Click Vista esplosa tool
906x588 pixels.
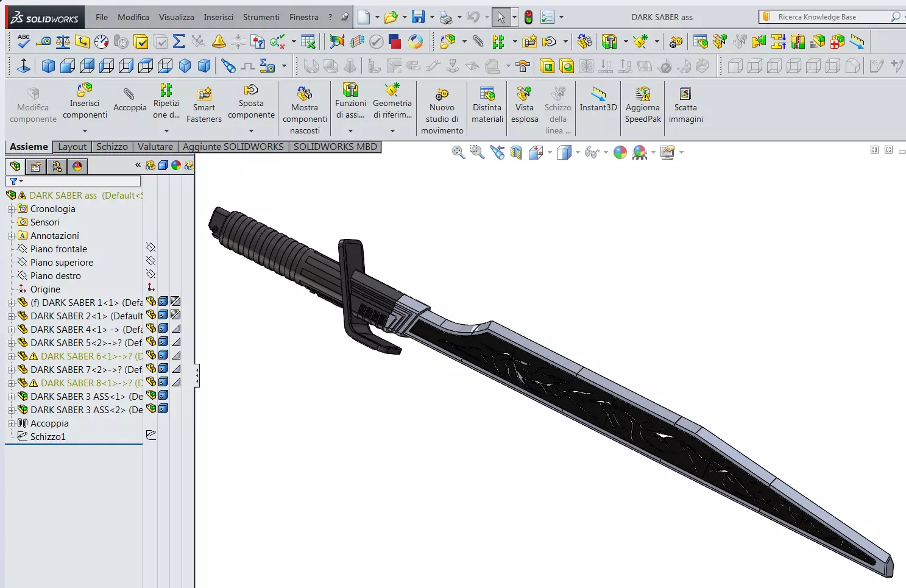click(525, 105)
